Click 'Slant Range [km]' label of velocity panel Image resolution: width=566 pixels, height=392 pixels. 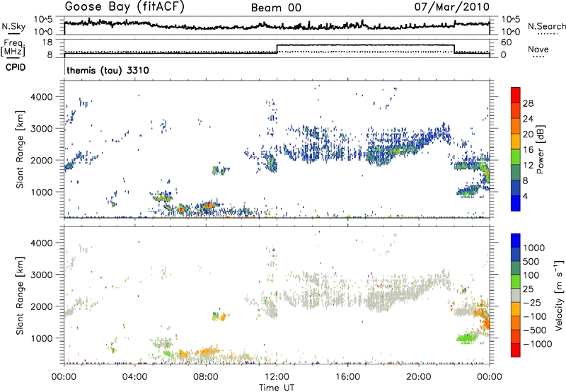click(x=20, y=296)
